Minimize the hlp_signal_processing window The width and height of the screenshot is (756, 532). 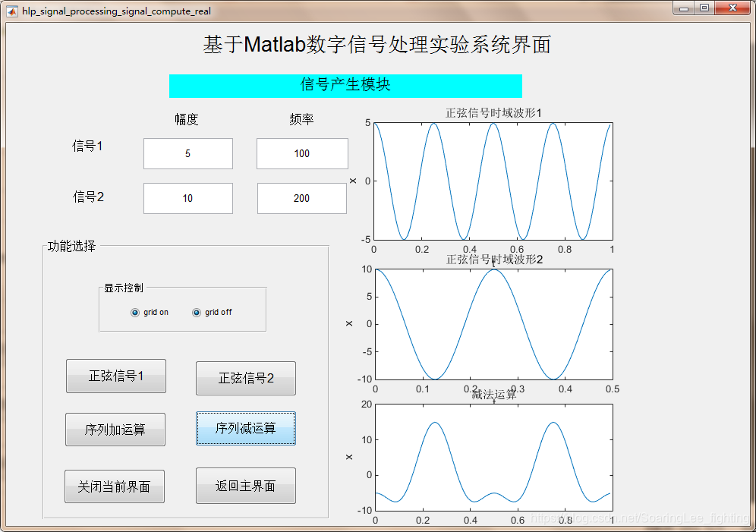pyautogui.click(x=684, y=8)
